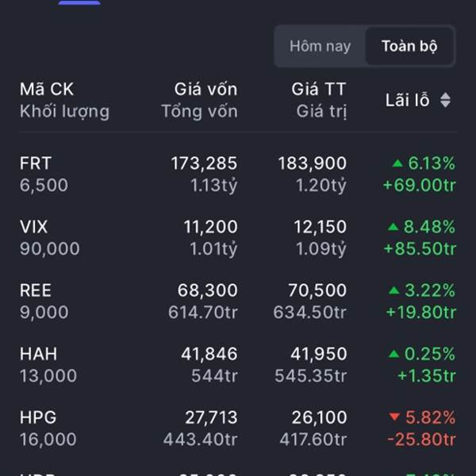Viewport: 476px width, 476px height.
Task: Select the Toàn bộ segment
Action: coord(409,46)
